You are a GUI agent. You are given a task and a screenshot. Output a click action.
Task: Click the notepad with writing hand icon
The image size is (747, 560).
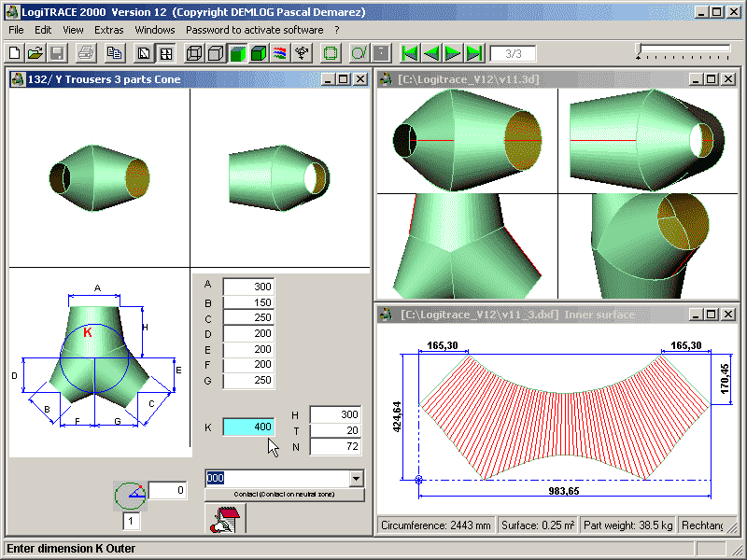point(225,519)
